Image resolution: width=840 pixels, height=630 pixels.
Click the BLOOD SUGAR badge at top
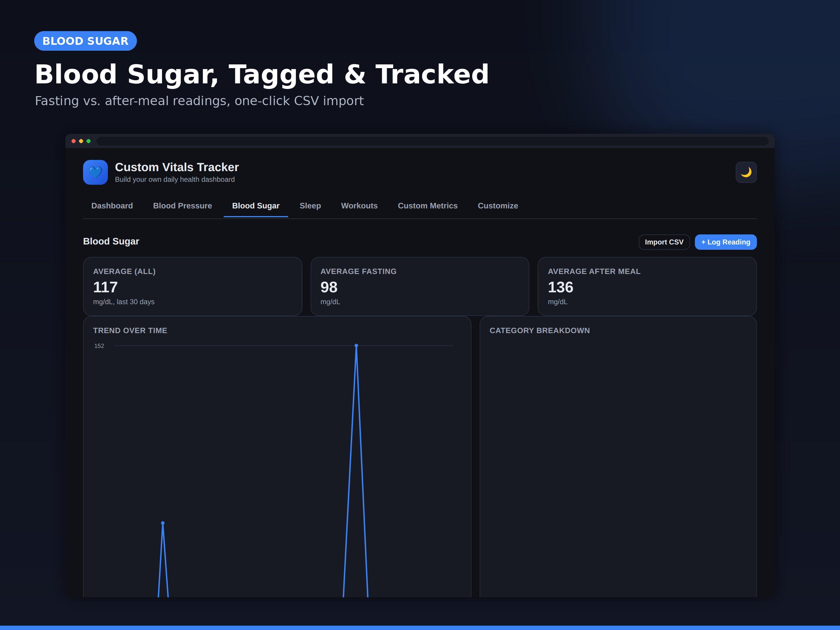(86, 41)
